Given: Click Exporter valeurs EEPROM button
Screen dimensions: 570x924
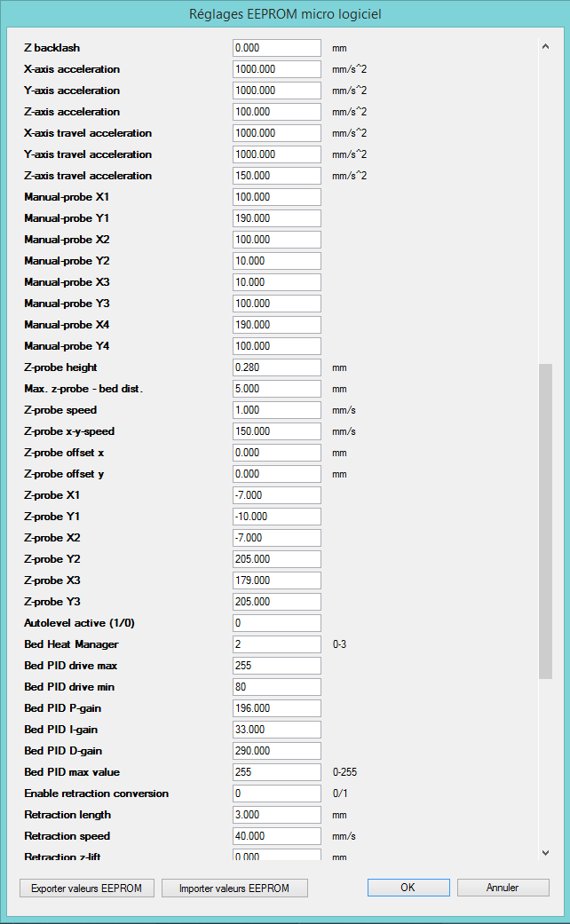Looking at the screenshot, I should tap(87, 888).
